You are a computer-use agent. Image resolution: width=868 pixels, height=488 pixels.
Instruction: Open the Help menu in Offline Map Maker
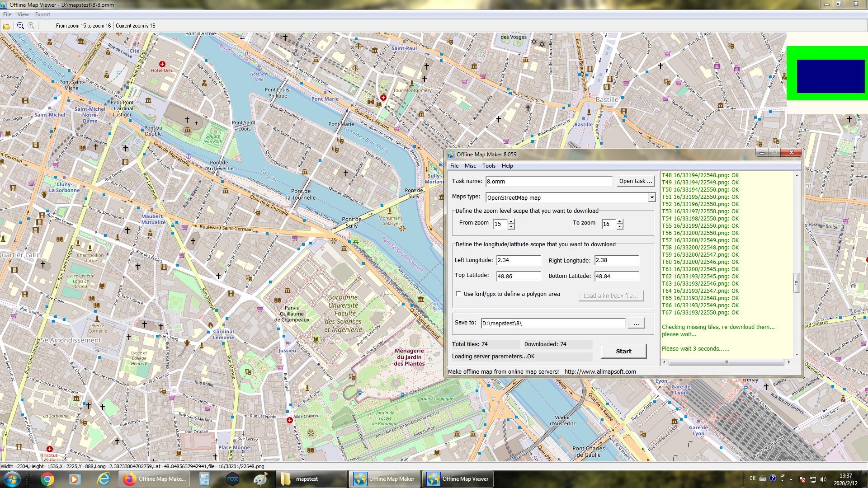pos(507,166)
